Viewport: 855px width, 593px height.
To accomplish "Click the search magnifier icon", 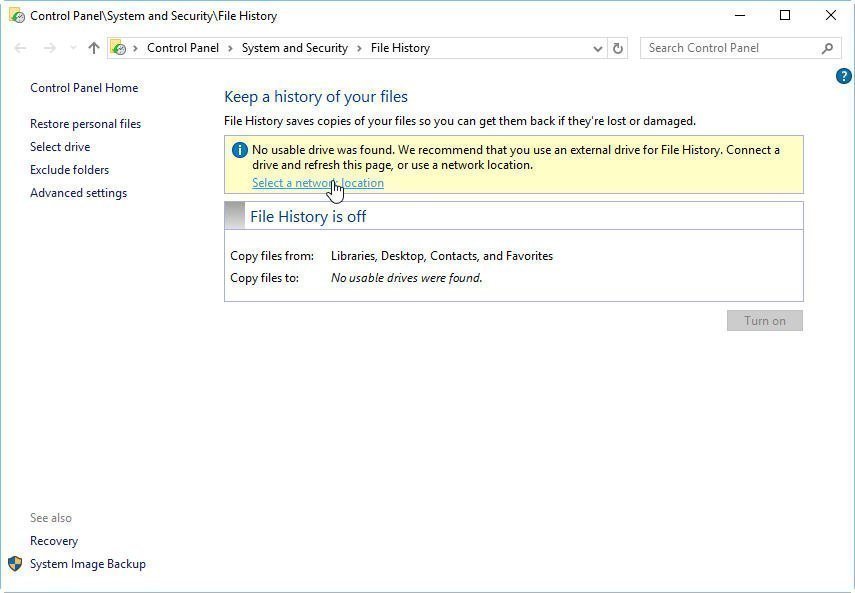I will tap(827, 48).
